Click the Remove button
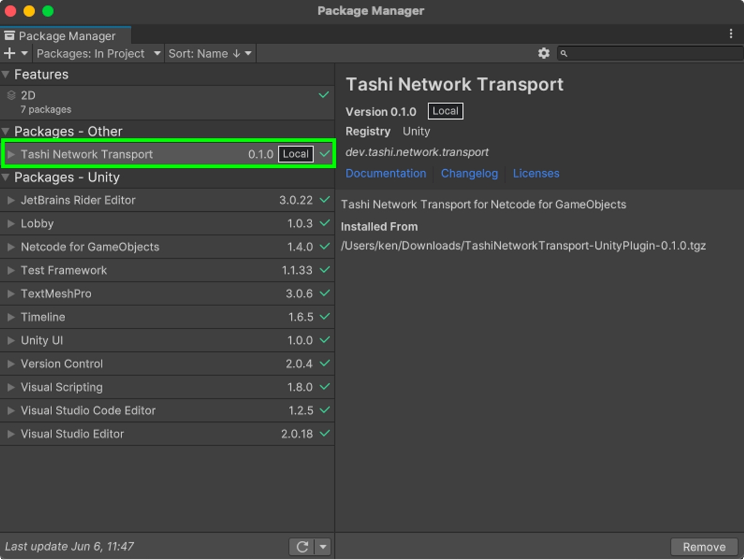This screenshot has width=744, height=560. click(704, 547)
